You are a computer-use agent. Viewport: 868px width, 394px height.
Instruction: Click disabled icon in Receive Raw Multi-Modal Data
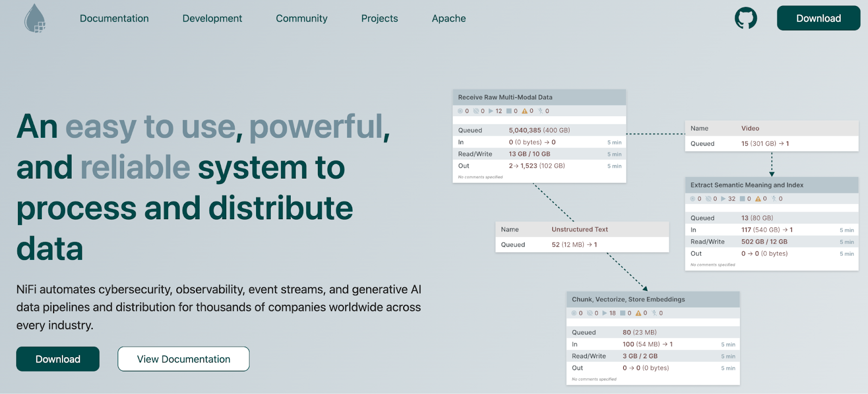(x=540, y=111)
